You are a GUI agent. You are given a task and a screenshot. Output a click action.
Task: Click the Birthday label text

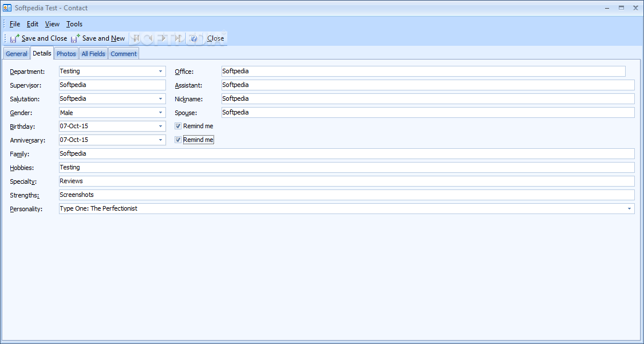coord(22,127)
